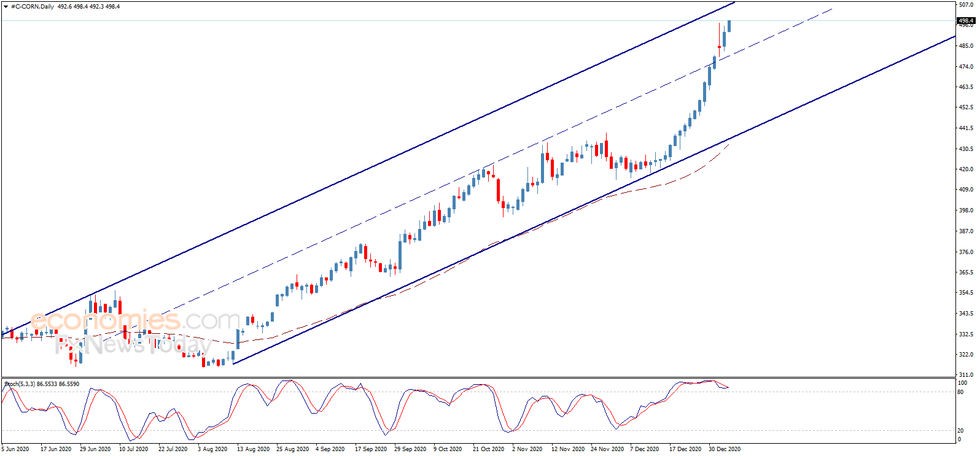Viewport: 980px width, 456px height.
Task: Click the stochastic 20 level label
Action: (x=961, y=430)
